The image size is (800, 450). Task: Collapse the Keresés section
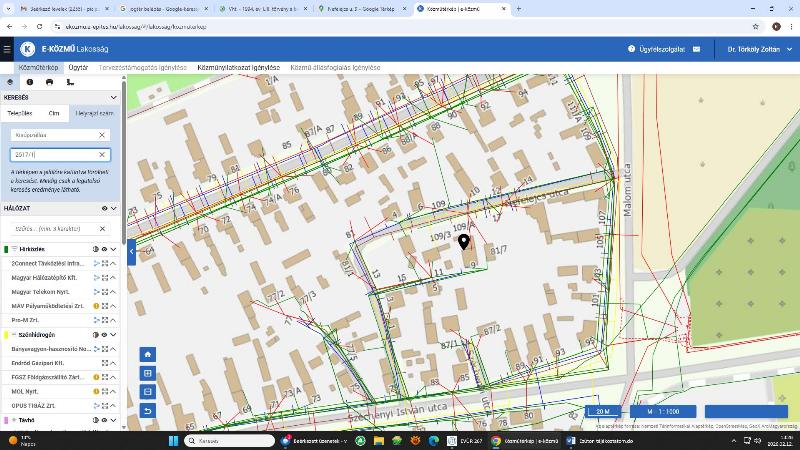[113, 98]
